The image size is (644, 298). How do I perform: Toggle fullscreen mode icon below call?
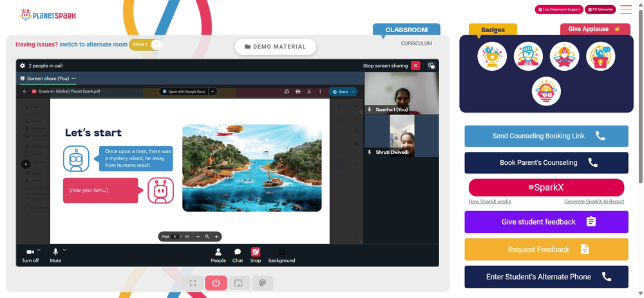click(193, 283)
